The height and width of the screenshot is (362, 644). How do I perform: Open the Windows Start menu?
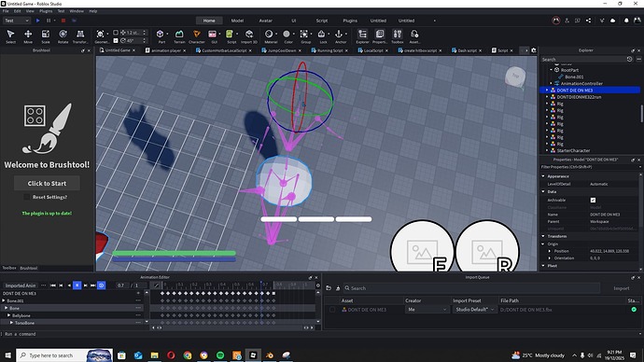pyautogui.click(x=7, y=355)
